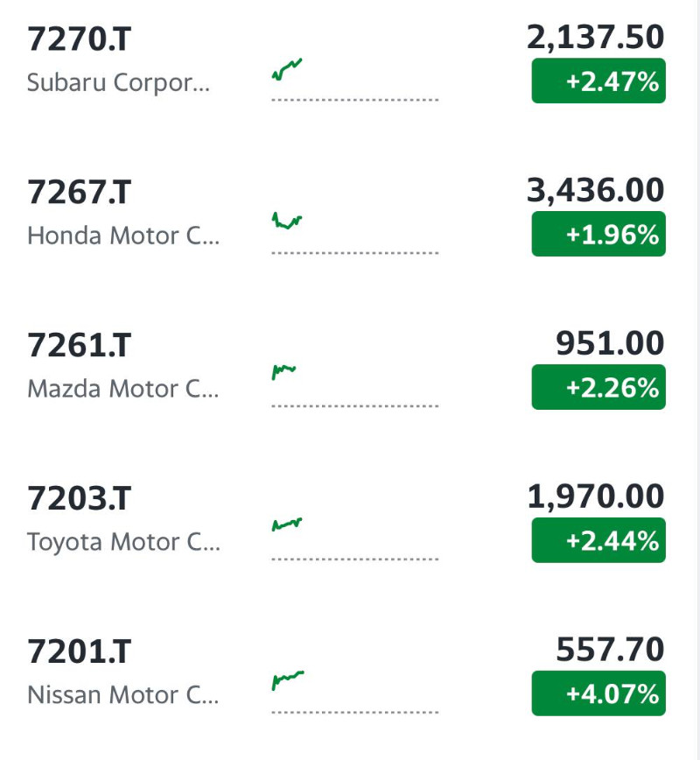Image resolution: width=700 pixels, height=760 pixels.
Task: Tap Subaru's +2.47% change badge
Action: pyautogui.click(x=598, y=81)
